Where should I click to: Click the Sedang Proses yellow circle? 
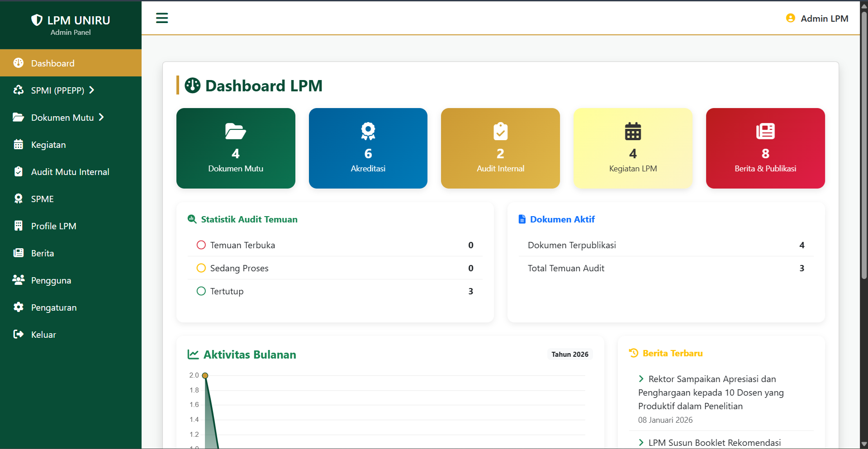pyautogui.click(x=201, y=268)
